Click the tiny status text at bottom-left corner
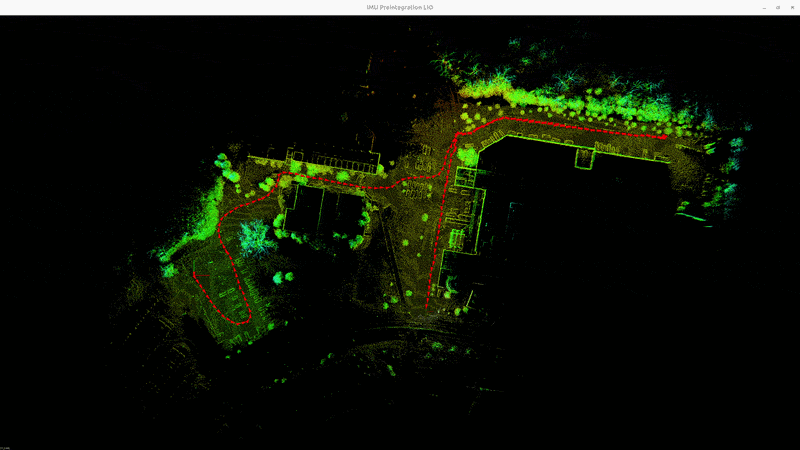The image size is (800, 450). pos(5,447)
